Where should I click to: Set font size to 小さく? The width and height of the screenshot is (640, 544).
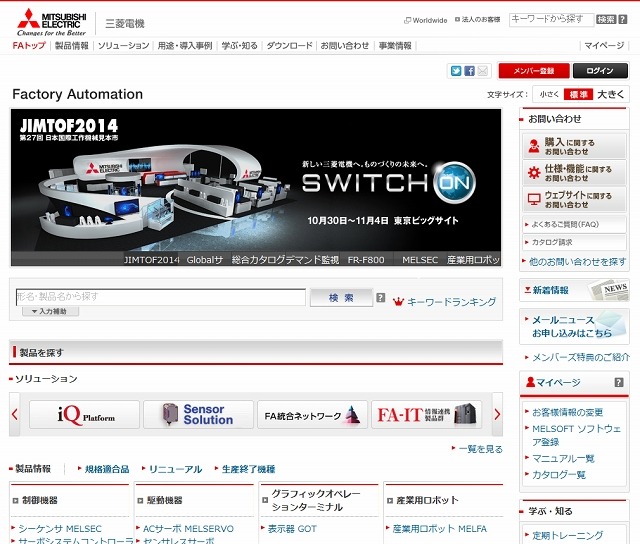coord(549,94)
